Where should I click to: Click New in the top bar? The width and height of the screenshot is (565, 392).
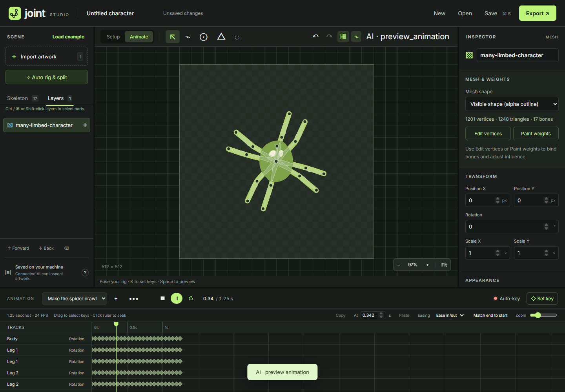pos(439,13)
